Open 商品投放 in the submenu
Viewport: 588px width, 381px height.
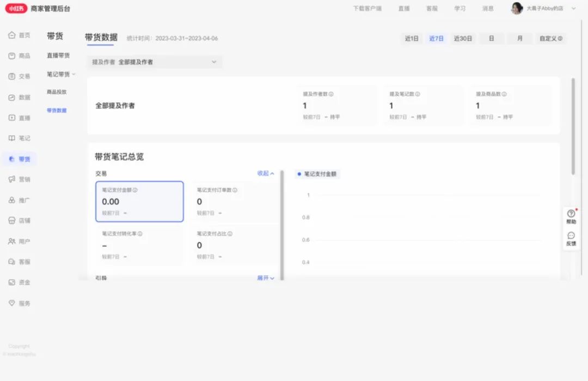57,92
